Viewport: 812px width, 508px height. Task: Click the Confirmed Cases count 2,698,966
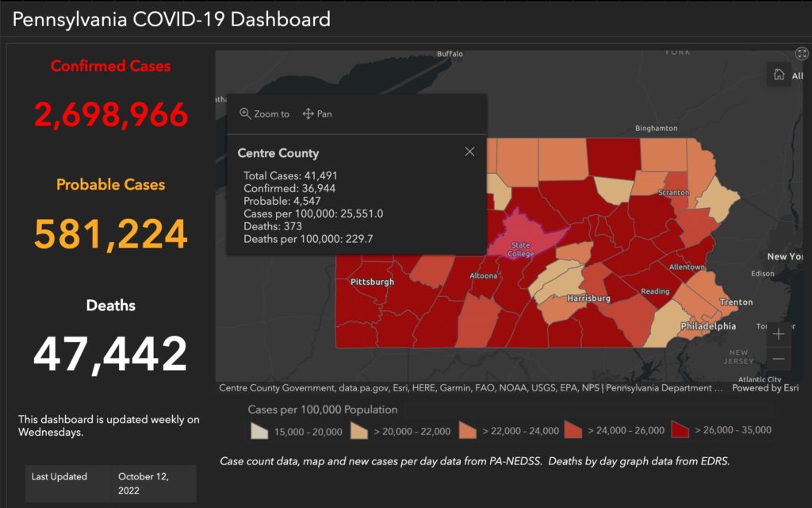[x=111, y=115]
